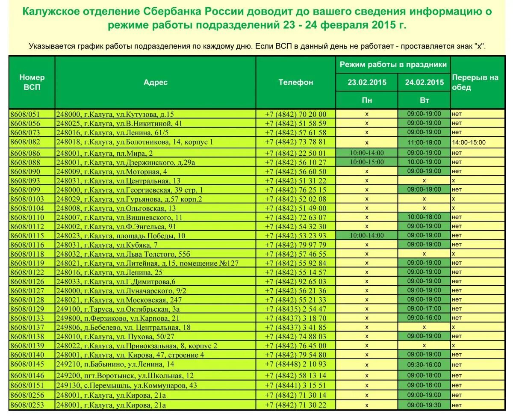This screenshot has height=420, width=513.
Task: Select address 'ул.Гурьянова, д.57 корп.2'
Action: 159,199
